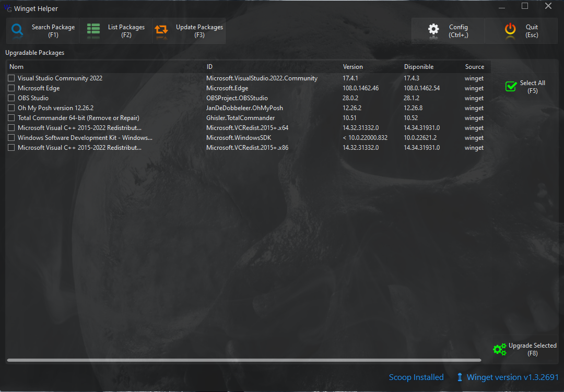The image size is (564, 392).
Task: Click the green gears Upgrade Selected icon
Action: point(500,349)
